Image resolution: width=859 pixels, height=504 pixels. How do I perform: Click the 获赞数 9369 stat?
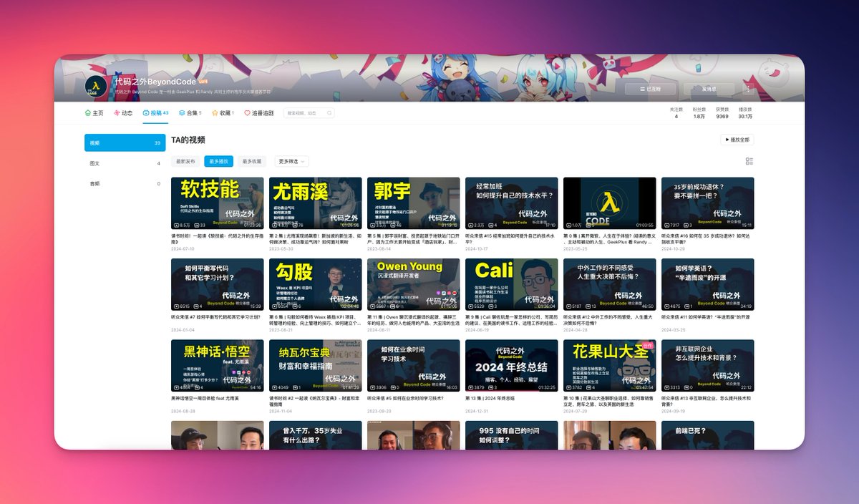722,113
